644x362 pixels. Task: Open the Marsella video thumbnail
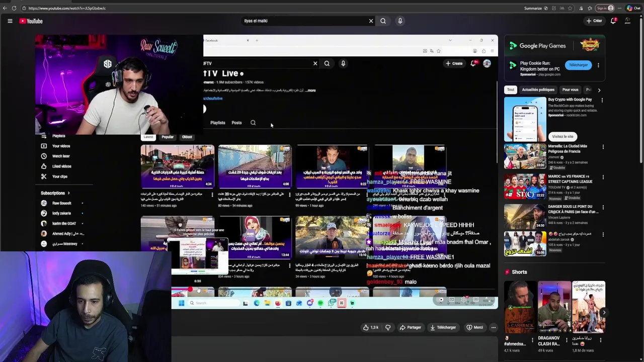[525, 156]
